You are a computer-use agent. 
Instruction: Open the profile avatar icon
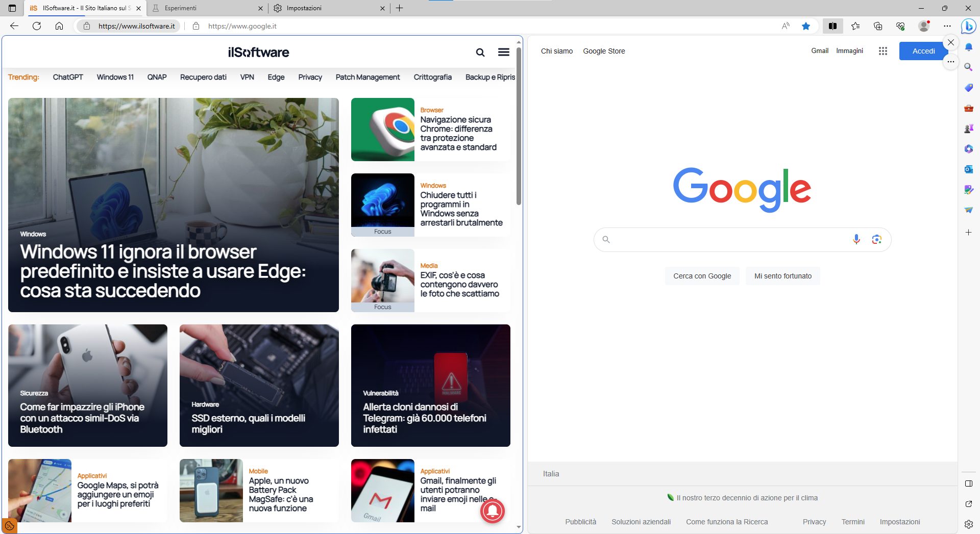pos(924,26)
